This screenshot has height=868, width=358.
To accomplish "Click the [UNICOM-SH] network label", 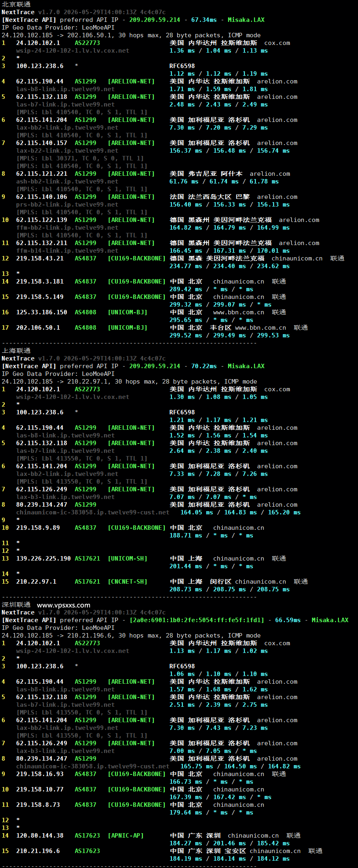I will point(128,559).
